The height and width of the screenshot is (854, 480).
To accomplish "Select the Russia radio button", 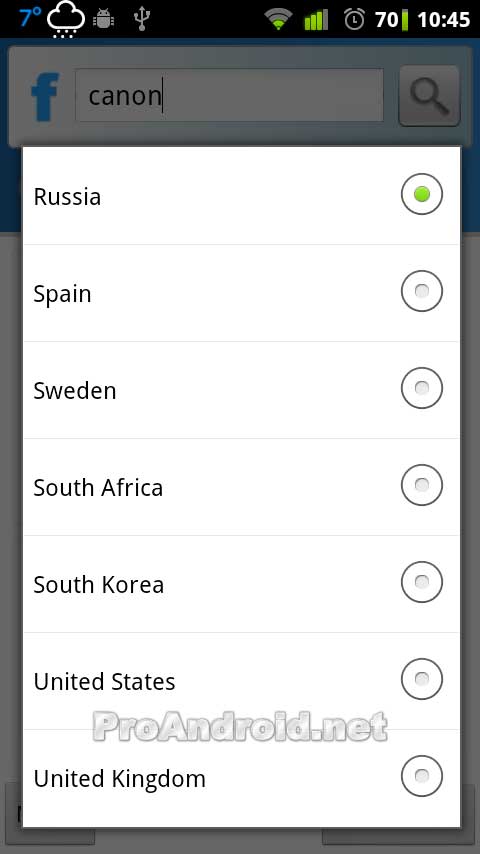I will (x=422, y=194).
